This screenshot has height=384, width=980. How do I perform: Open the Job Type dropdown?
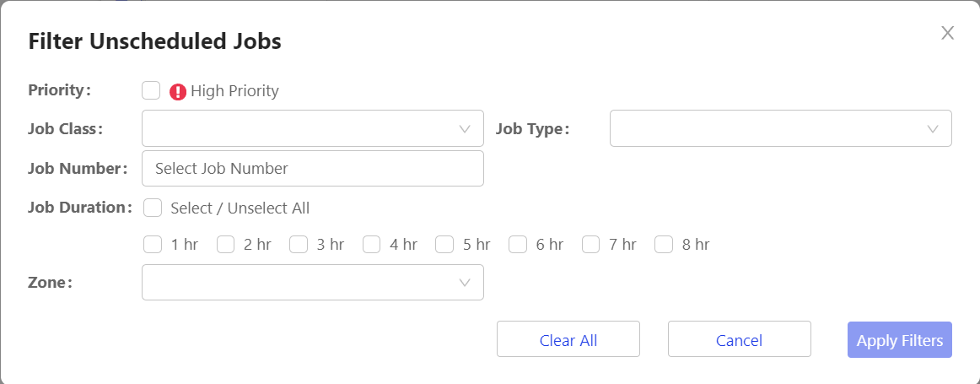[x=781, y=129]
